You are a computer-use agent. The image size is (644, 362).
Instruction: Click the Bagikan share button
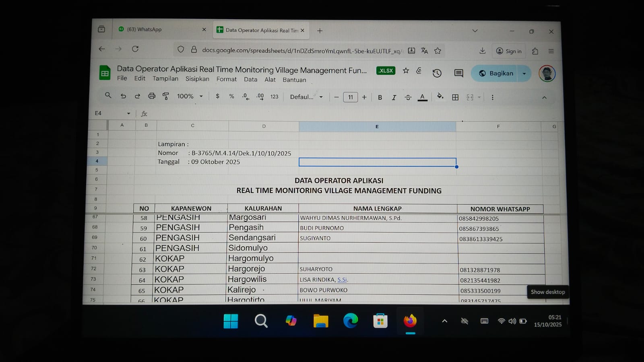click(x=496, y=74)
